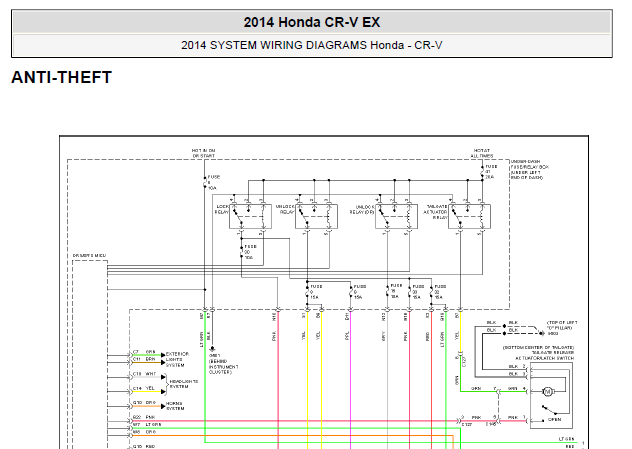
Task: Select the UNLOCK RELAY symbol
Action: coord(316,216)
